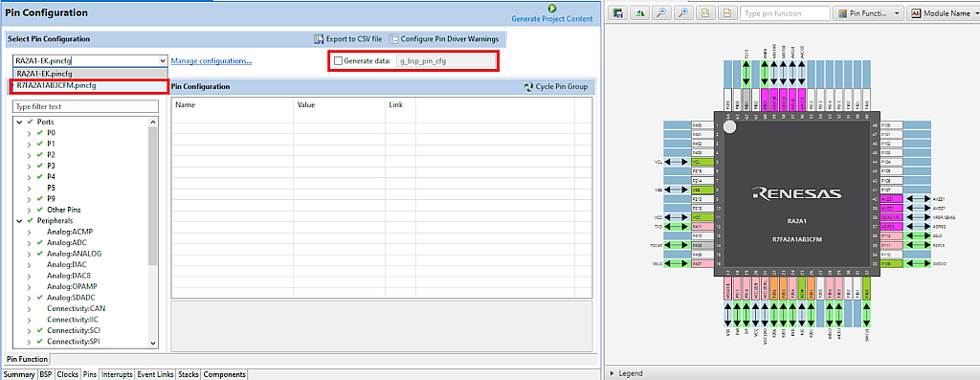
Task: Expand the P0 port node
Action: coord(29,133)
